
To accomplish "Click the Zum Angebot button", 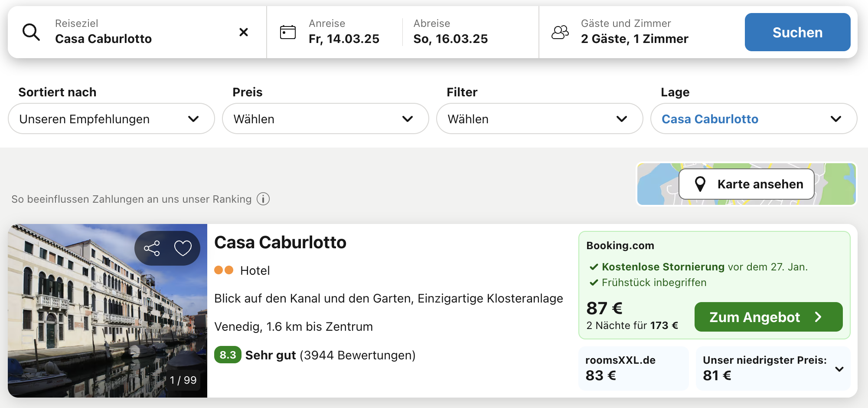I will tap(768, 317).
